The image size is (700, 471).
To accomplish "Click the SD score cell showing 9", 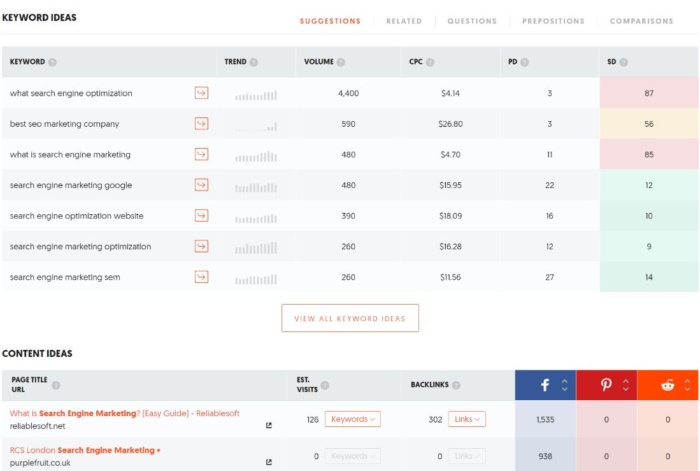I will point(649,246).
